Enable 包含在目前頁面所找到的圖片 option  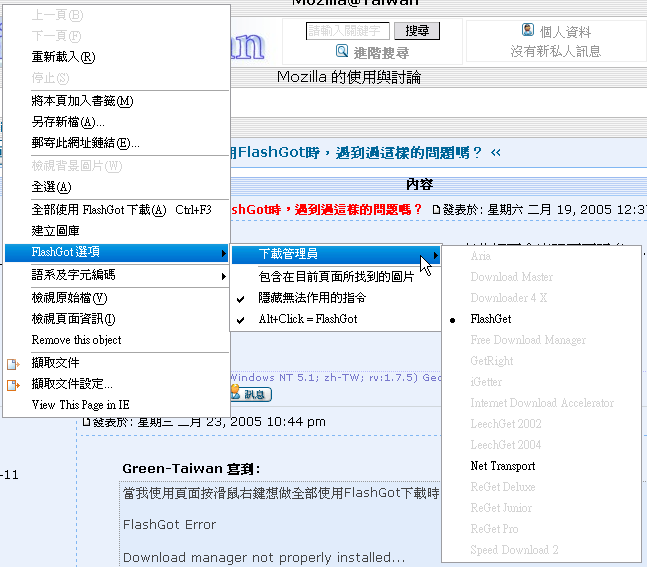coord(336,276)
